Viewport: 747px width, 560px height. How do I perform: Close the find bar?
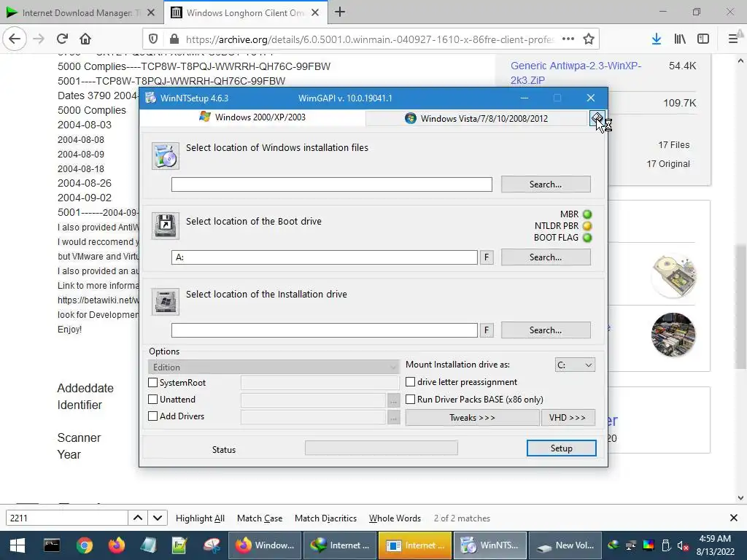[x=734, y=518]
